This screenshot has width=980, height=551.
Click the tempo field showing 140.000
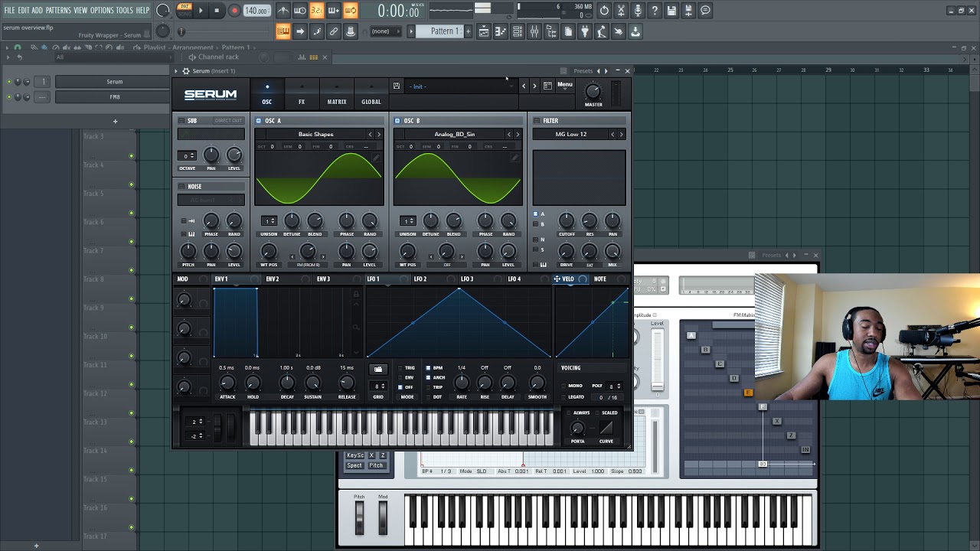[256, 11]
